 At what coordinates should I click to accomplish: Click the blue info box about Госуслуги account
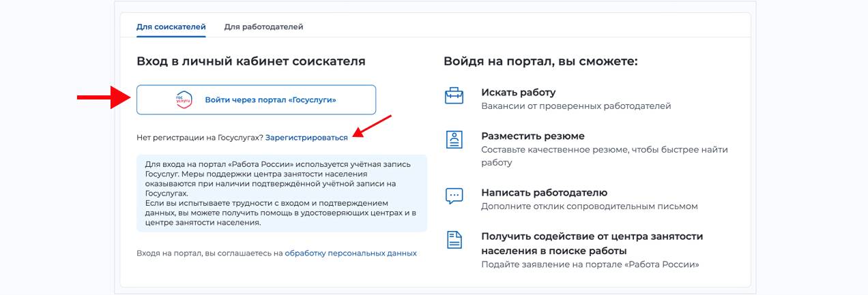pos(281,193)
